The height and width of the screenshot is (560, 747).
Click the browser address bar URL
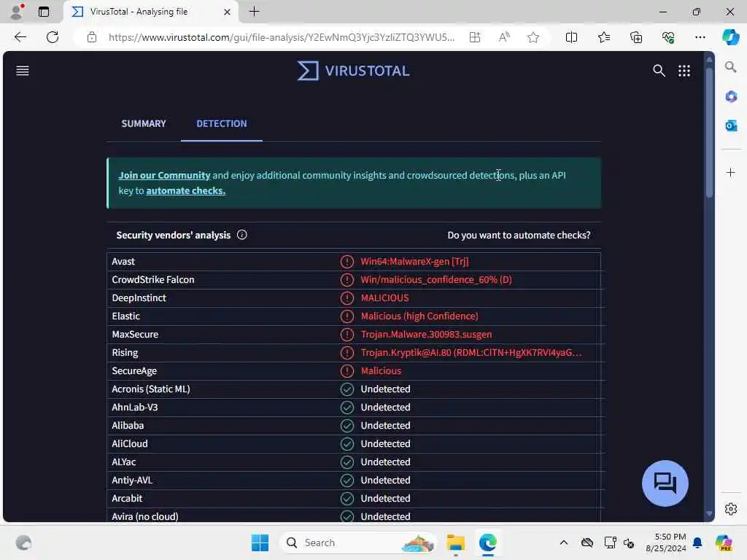point(281,37)
